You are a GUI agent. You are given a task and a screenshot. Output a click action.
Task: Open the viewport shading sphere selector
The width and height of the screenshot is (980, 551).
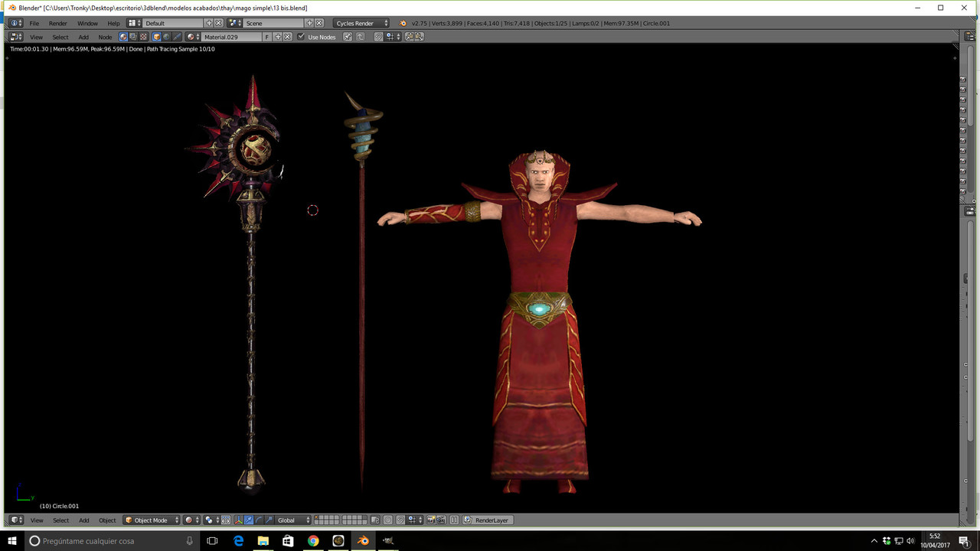click(192, 520)
